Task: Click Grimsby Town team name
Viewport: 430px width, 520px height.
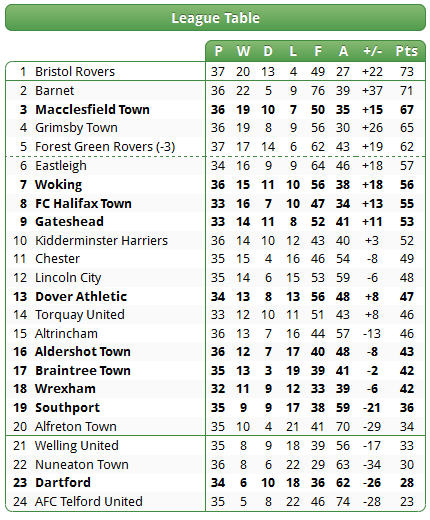Action: [x=76, y=128]
